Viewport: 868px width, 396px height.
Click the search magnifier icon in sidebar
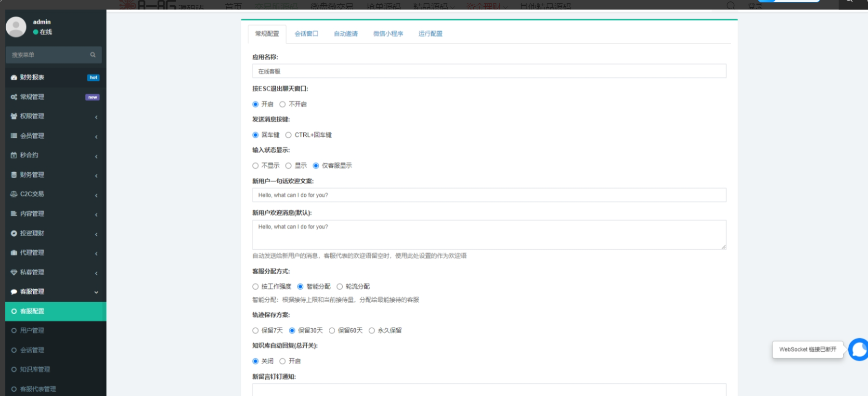(93, 55)
